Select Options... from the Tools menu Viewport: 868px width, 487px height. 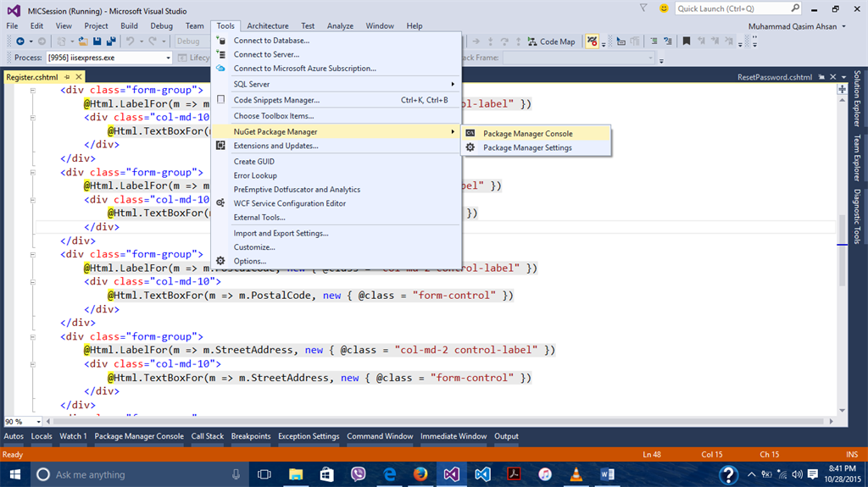click(249, 261)
